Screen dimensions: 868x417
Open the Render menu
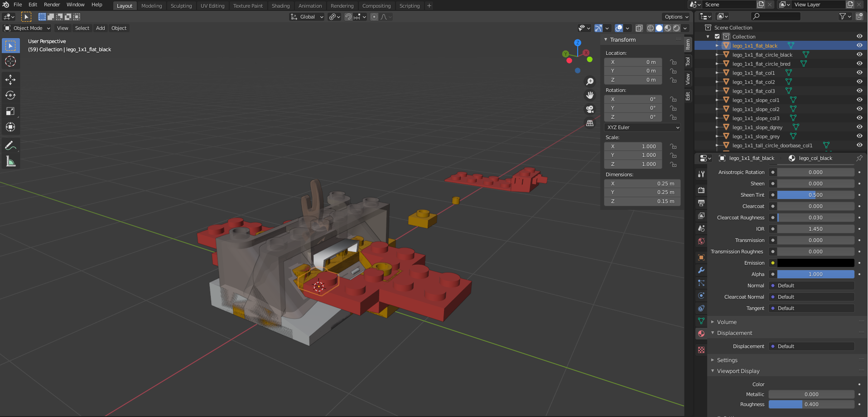tap(52, 5)
